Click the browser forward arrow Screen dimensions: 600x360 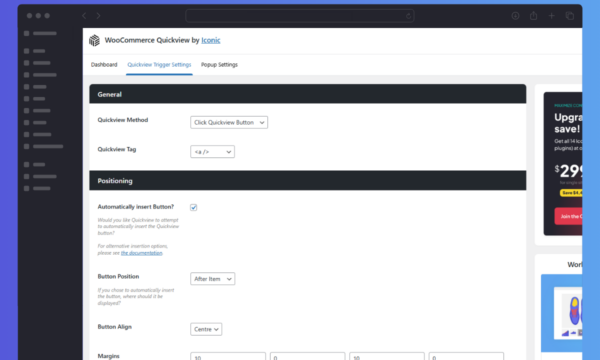(x=98, y=16)
